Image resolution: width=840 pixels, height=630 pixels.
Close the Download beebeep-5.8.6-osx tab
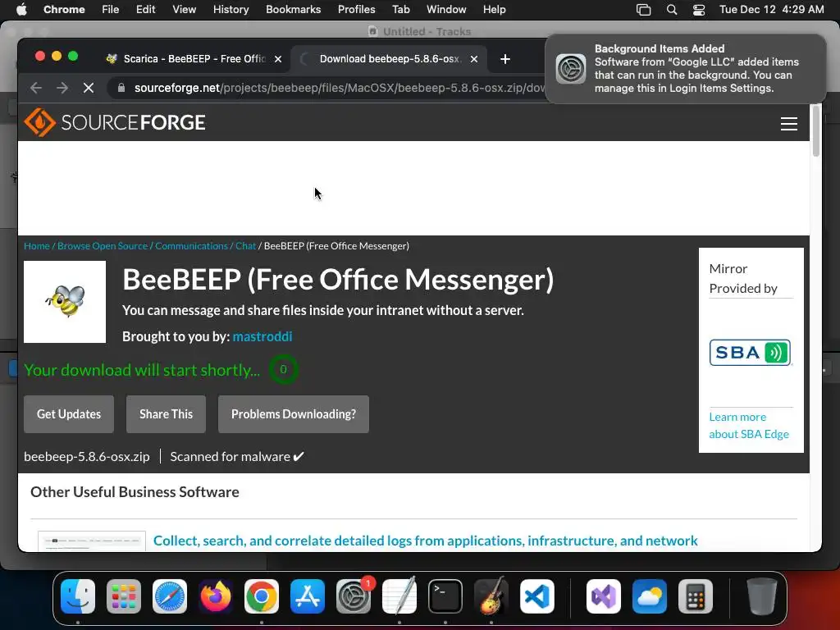click(473, 59)
